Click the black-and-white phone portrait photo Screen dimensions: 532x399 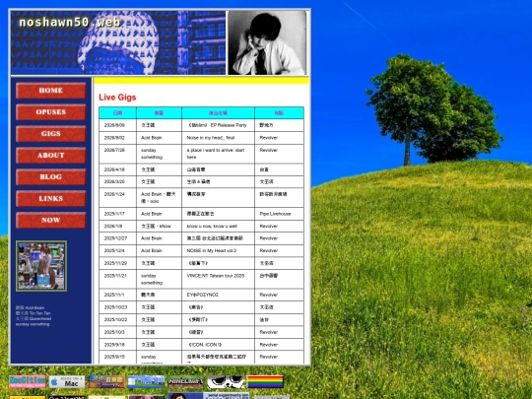tap(267, 42)
